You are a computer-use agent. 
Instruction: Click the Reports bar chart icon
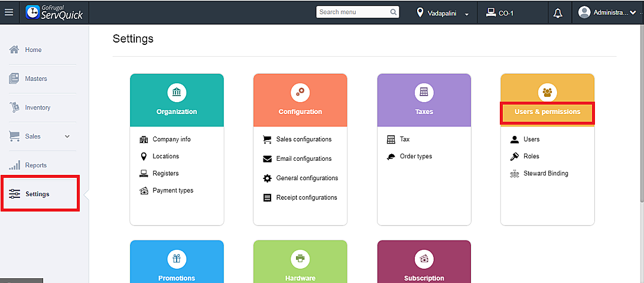(x=14, y=165)
